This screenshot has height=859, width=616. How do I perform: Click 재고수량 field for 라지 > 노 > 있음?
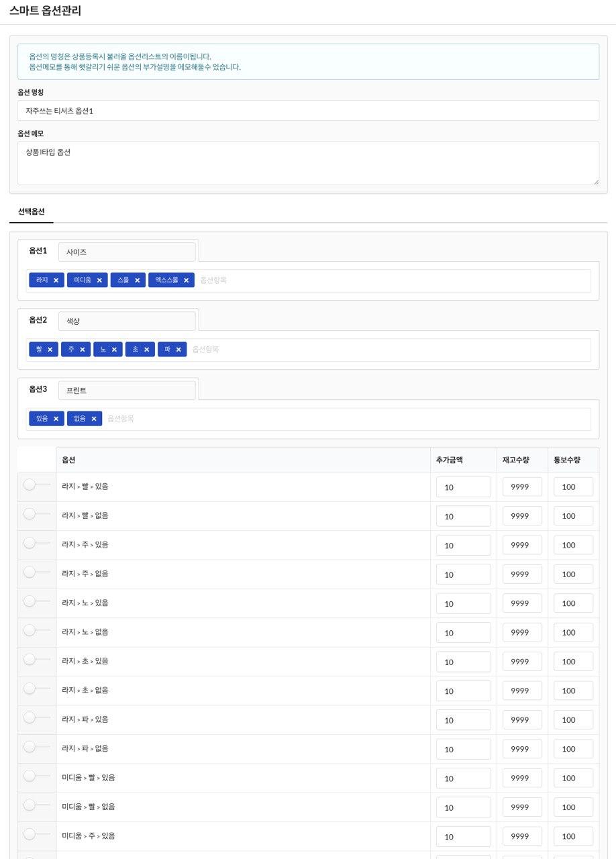pyautogui.click(x=521, y=603)
